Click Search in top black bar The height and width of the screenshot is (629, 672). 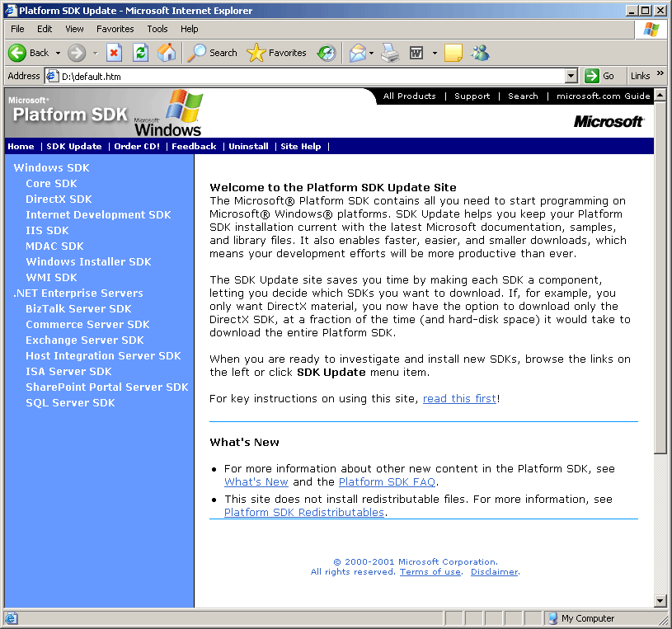[523, 96]
